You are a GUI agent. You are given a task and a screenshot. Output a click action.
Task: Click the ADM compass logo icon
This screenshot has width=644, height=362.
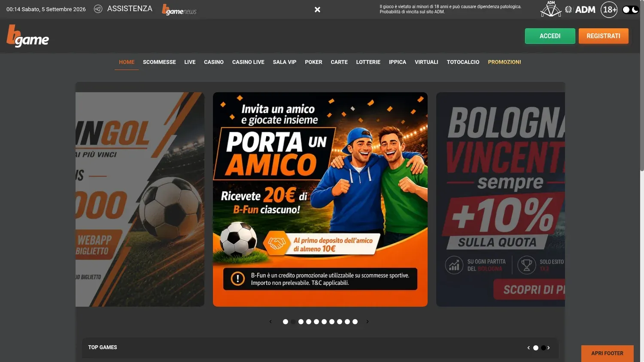coord(551,9)
